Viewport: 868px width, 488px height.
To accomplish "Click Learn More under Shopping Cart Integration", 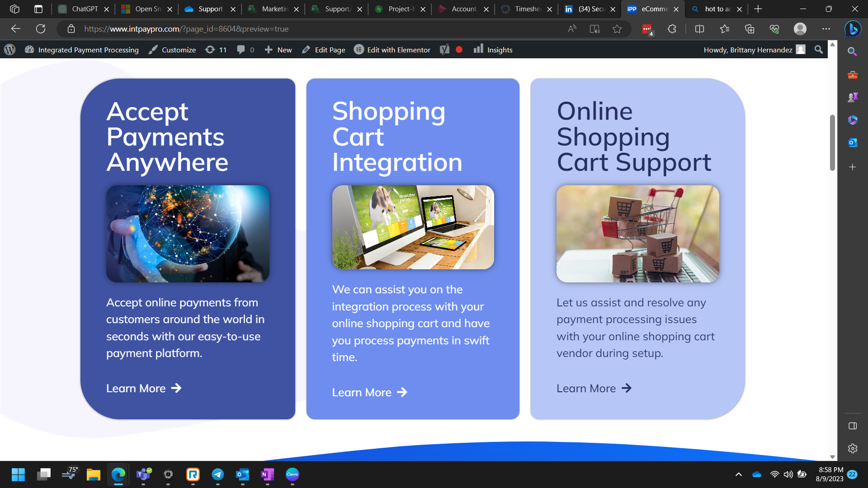I will pos(361,392).
